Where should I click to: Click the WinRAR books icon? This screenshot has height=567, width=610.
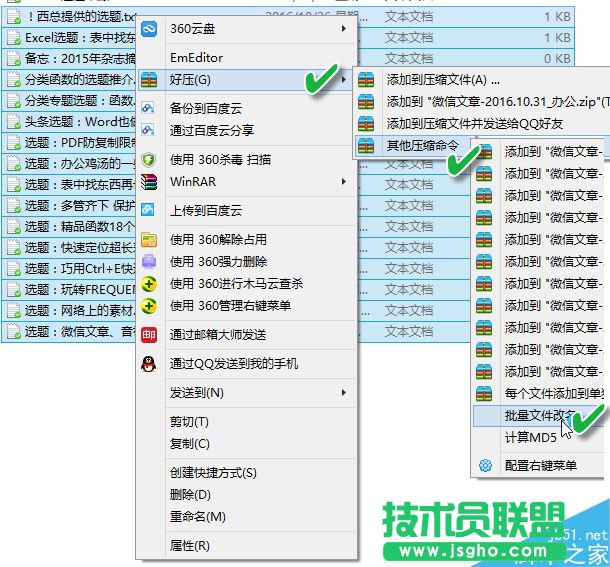(x=149, y=182)
